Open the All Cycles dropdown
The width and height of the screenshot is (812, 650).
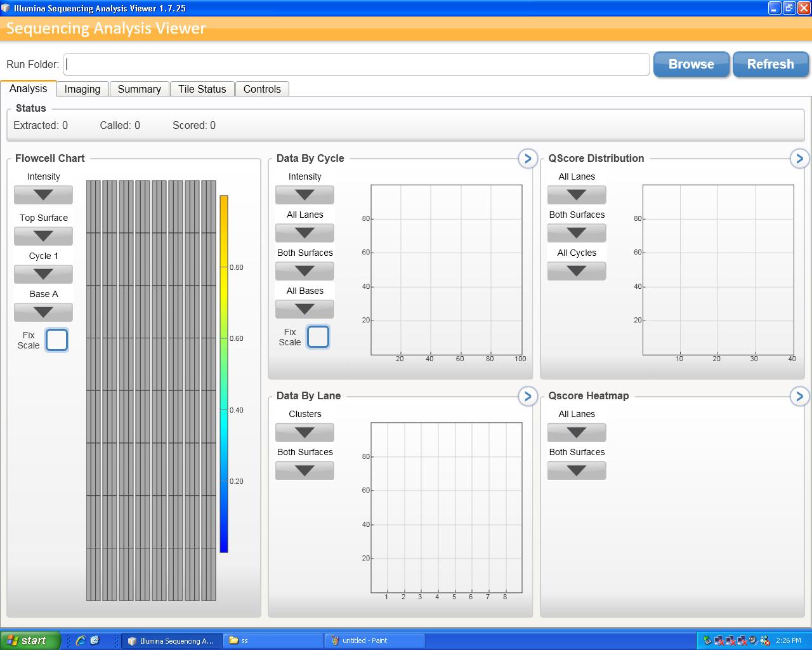[577, 271]
